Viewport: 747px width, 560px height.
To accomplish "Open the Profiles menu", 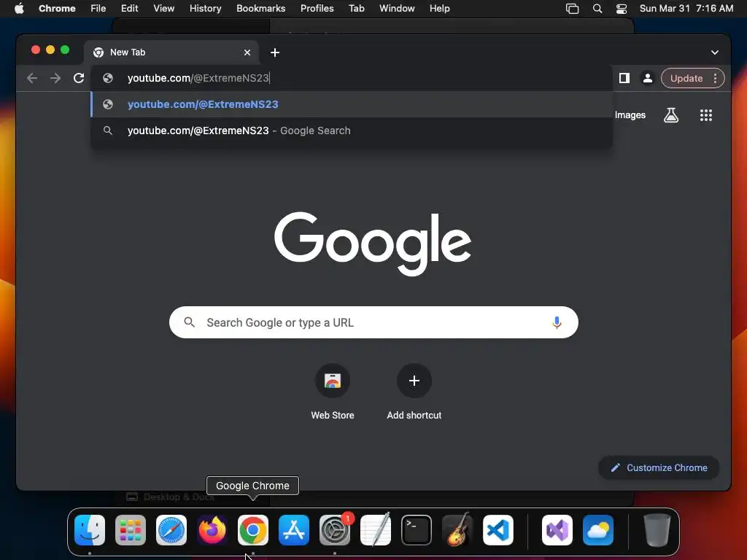I will click(x=317, y=9).
